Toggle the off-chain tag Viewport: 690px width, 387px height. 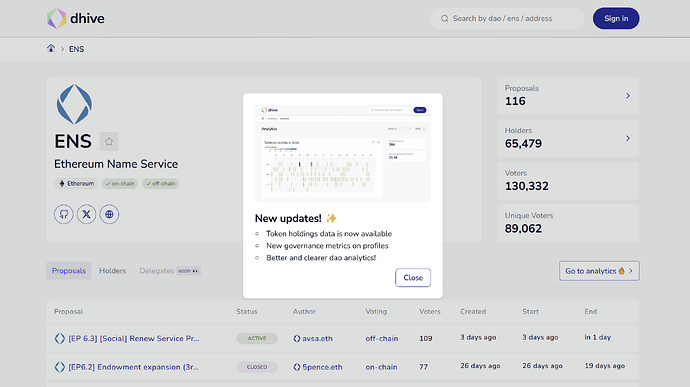160,184
